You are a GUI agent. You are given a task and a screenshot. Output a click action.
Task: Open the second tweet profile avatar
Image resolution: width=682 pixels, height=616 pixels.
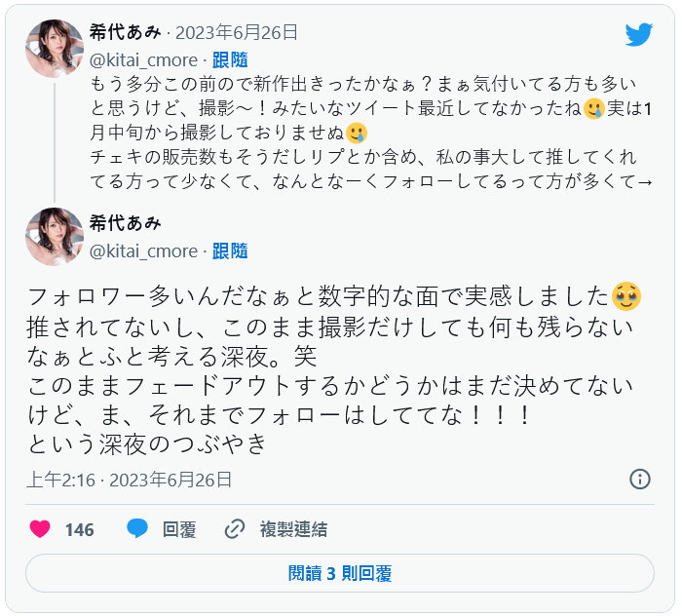tap(55, 236)
